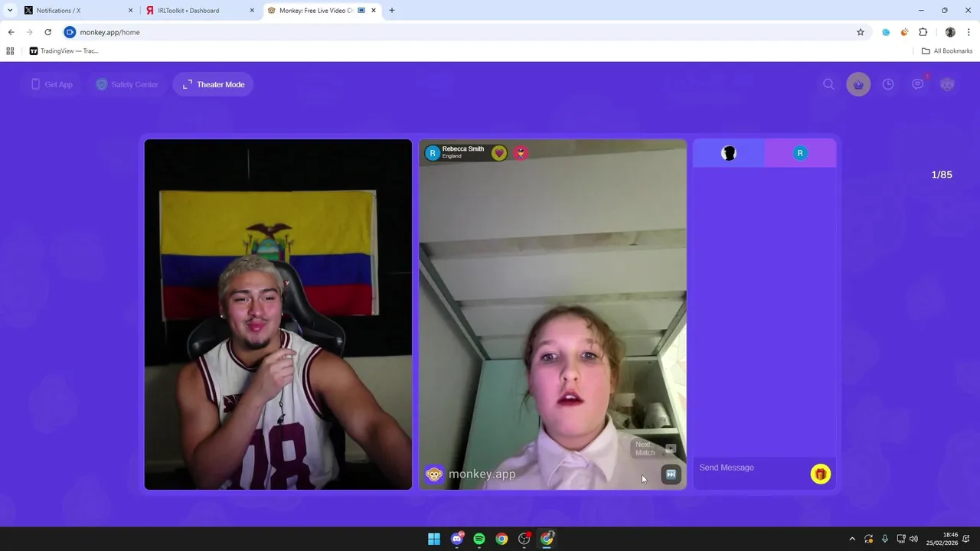Click the blue globe extension icon
The width and height of the screenshot is (980, 551).
click(x=886, y=32)
